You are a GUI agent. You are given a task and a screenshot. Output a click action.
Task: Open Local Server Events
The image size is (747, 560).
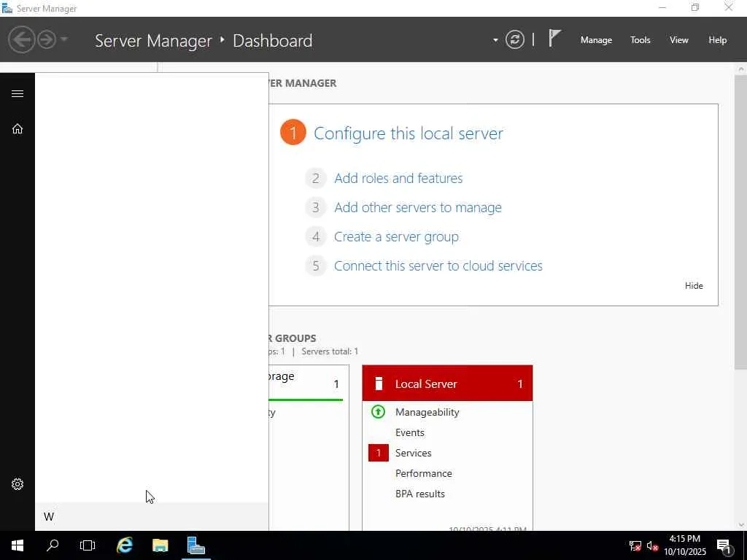pos(410,432)
